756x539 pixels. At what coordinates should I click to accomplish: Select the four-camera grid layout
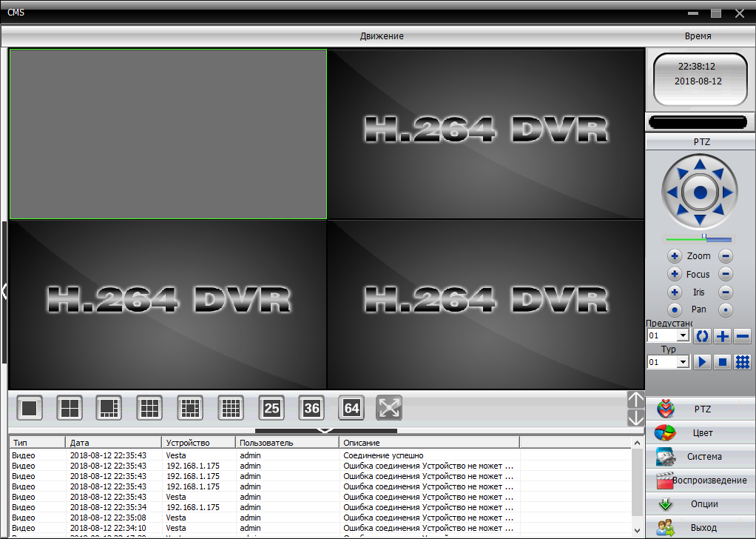point(70,407)
